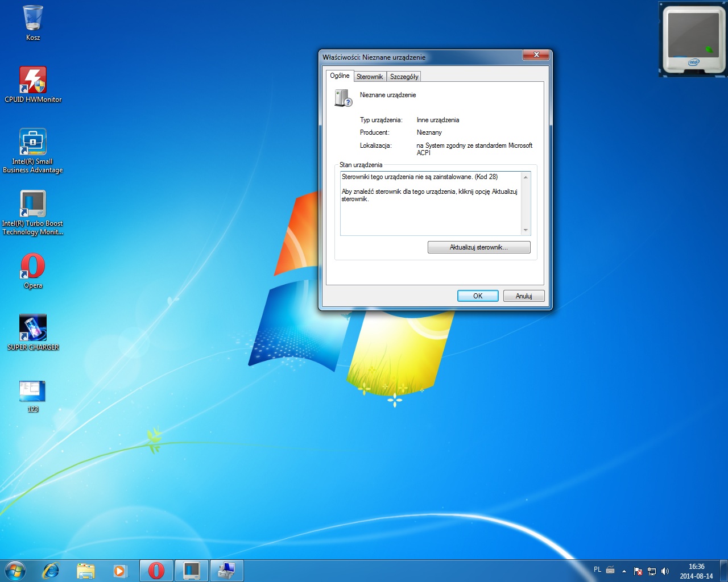Click the '(Kod 28)' status message line
The width and height of the screenshot is (728, 582).
pos(420,177)
